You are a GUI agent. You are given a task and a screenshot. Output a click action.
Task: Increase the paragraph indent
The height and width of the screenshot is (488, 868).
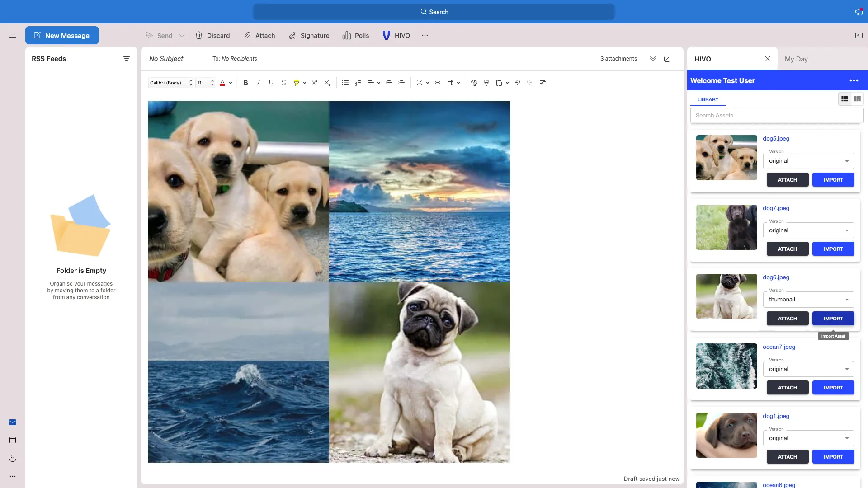[401, 83]
